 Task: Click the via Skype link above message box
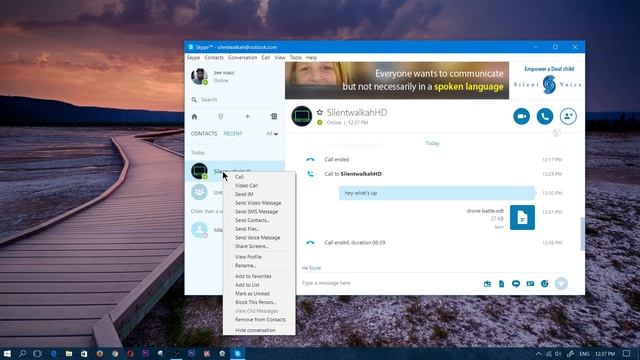[311, 268]
